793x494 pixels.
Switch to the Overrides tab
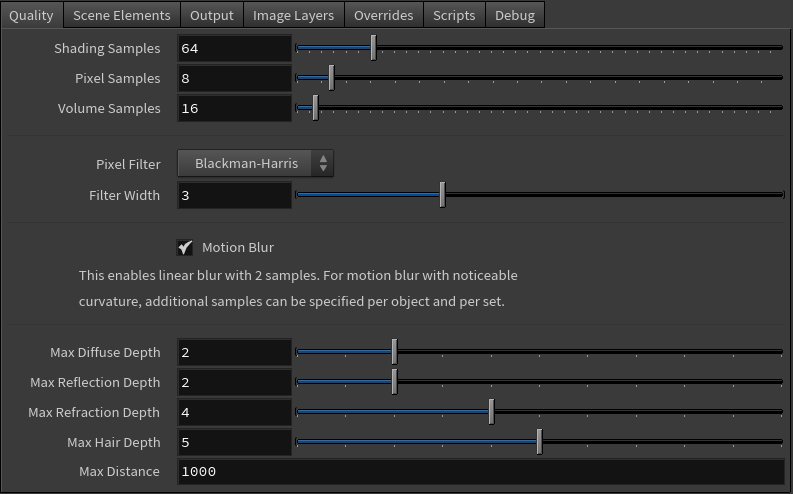coord(383,15)
